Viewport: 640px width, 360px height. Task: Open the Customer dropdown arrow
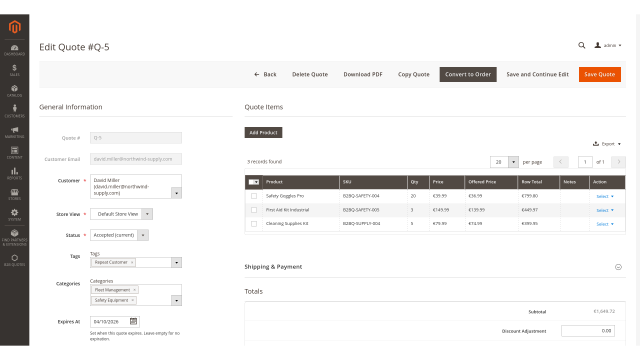coord(176,193)
